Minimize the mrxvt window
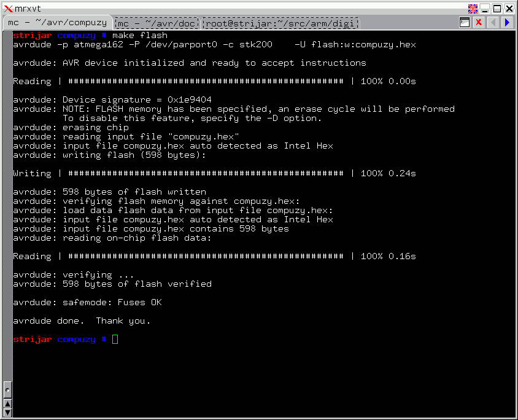Viewport: 518px width, 420px height. click(x=485, y=9)
